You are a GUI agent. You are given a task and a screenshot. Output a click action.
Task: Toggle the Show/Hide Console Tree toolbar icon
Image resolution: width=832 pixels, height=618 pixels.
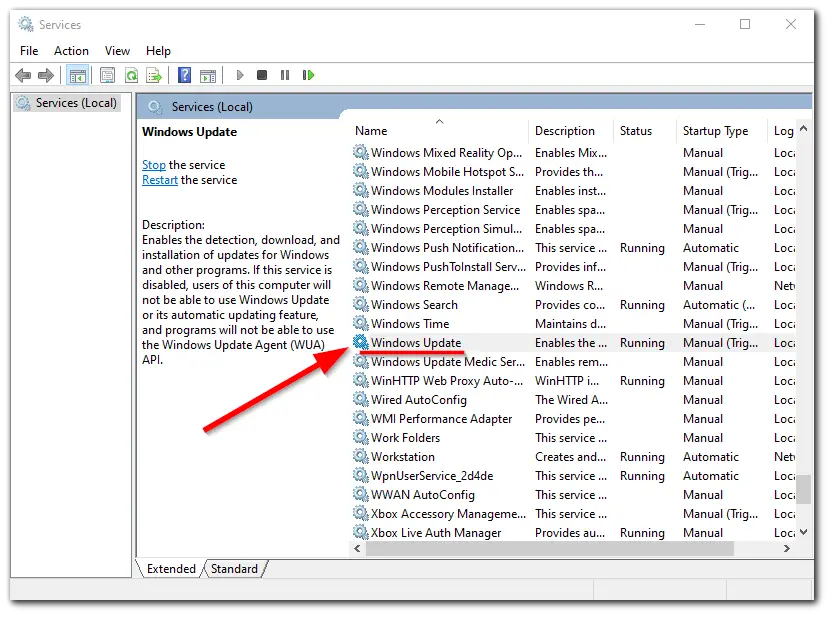click(x=77, y=75)
